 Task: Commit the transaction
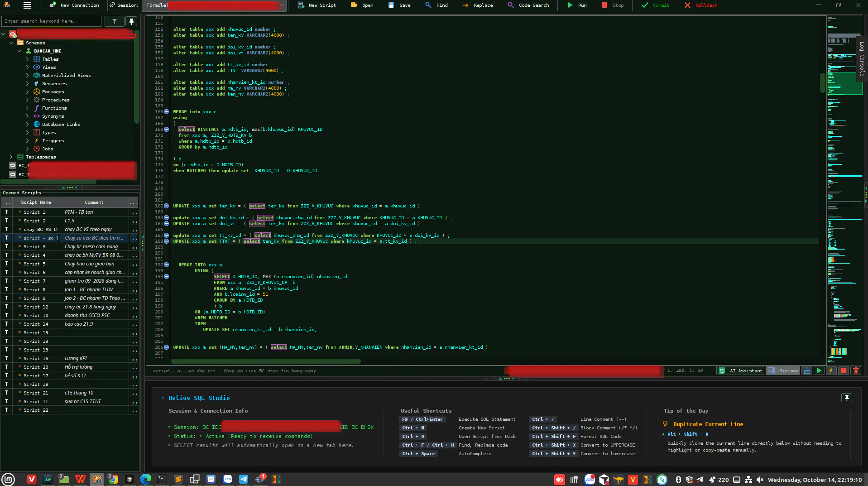[655, 5]
